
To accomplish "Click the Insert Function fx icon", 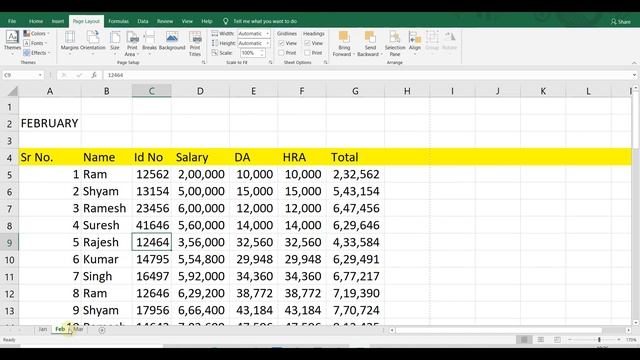I will 94,75.
